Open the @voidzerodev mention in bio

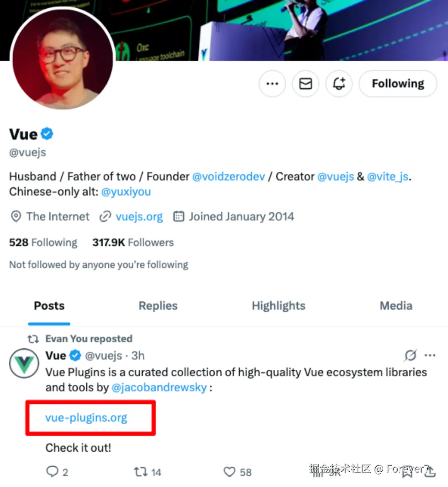pyautogui.click(x=228, y=177)
